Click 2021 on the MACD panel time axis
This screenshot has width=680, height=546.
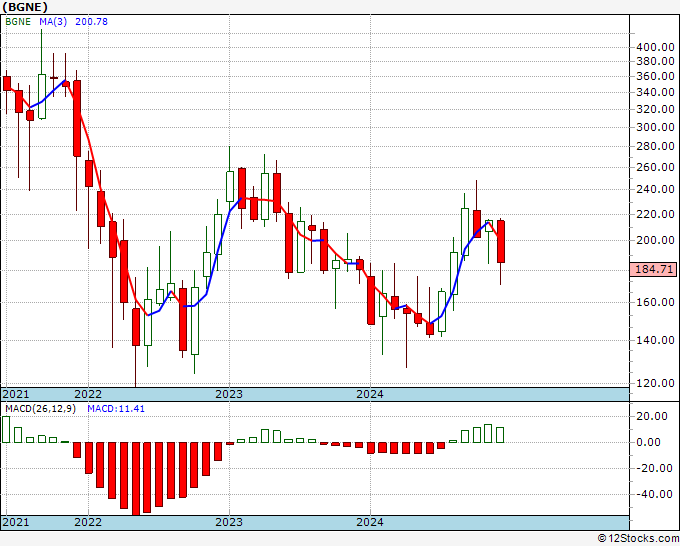pyautogui.click(x=16, y=522)
